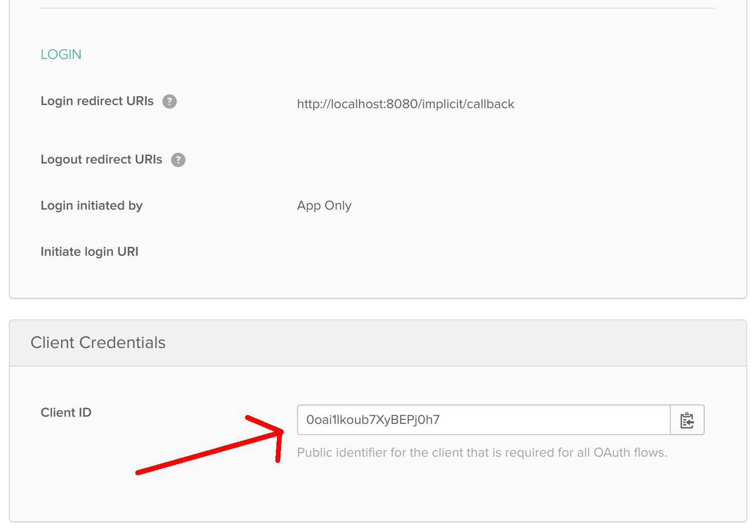Click help icon beside Logout redirect URIs
Image resolution: width=756 pixels, height=532 pixels.
pos(178,160)
